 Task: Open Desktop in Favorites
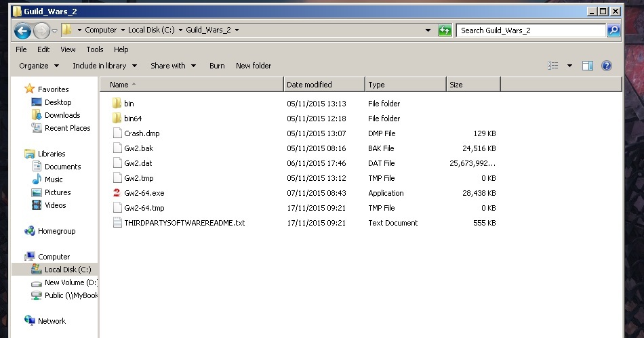(58, 102)
